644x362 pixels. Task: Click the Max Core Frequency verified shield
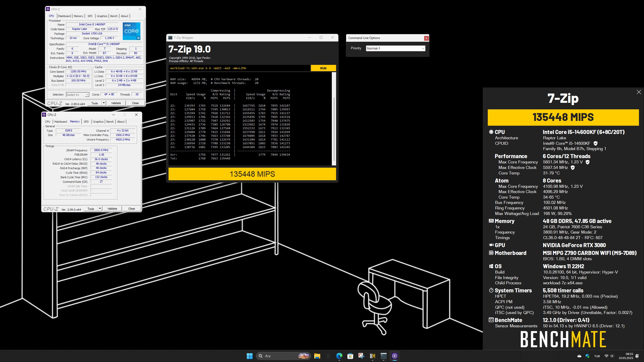point(588,162)
